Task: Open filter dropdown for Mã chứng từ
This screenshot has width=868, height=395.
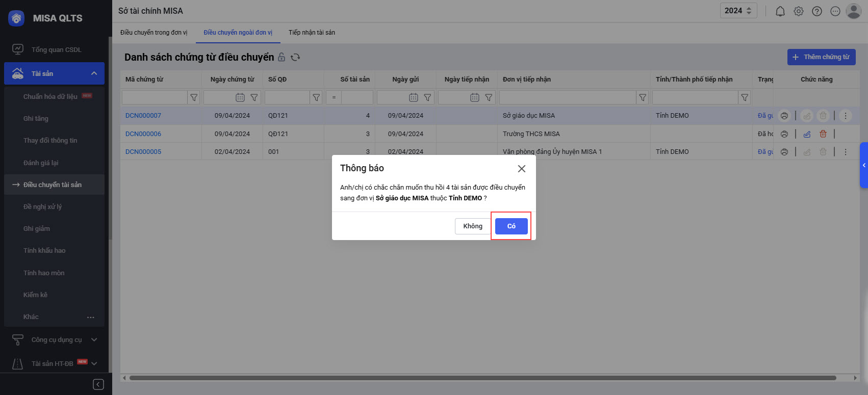Action: [194, 97]
